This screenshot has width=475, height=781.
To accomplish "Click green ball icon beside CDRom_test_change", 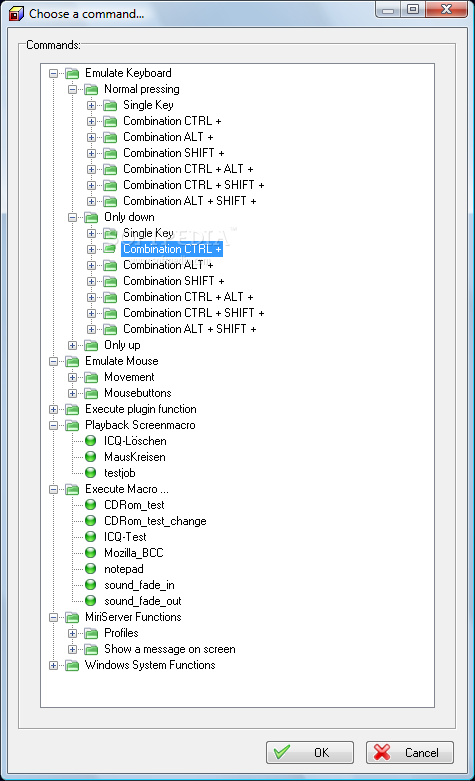I will pyautogui.click(x=91, y=521).
